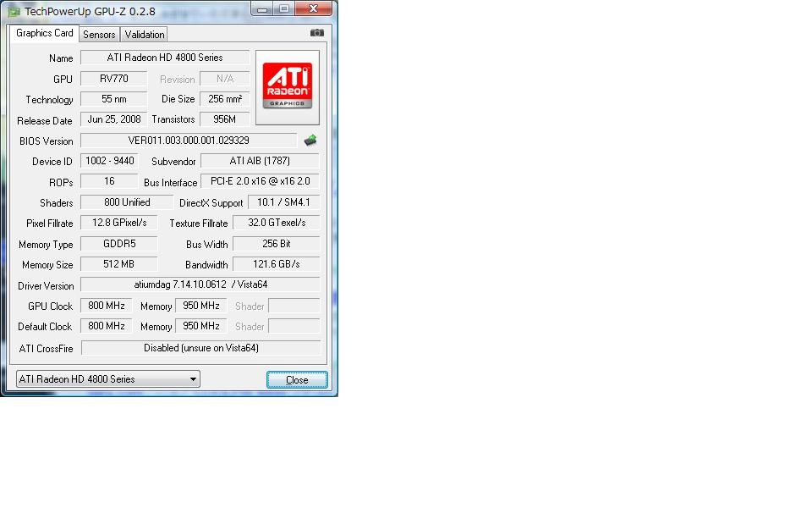Click the Revision field showing N/A

coord(225,79)
